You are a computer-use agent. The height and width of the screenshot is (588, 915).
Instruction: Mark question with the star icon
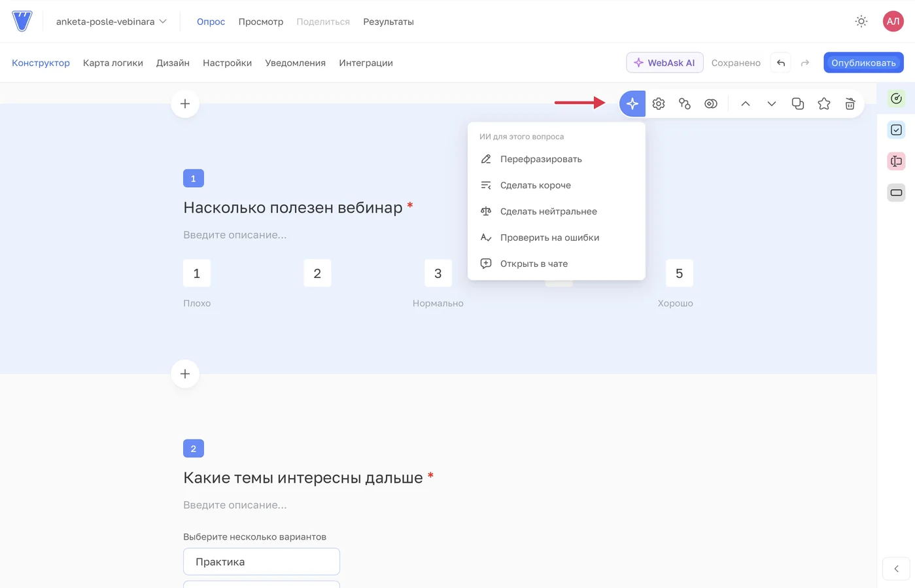(x=824, y=103)
